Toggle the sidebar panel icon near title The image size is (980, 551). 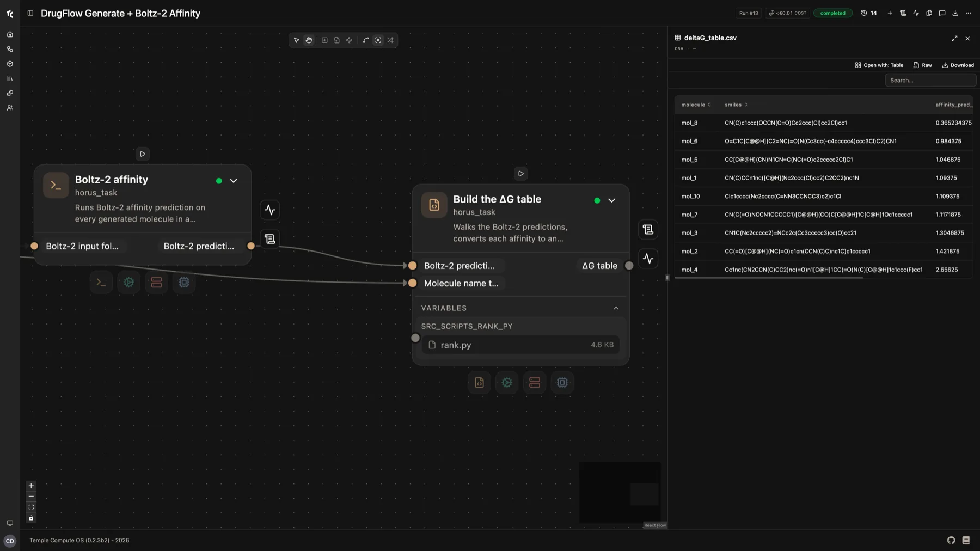click(30, 13)
